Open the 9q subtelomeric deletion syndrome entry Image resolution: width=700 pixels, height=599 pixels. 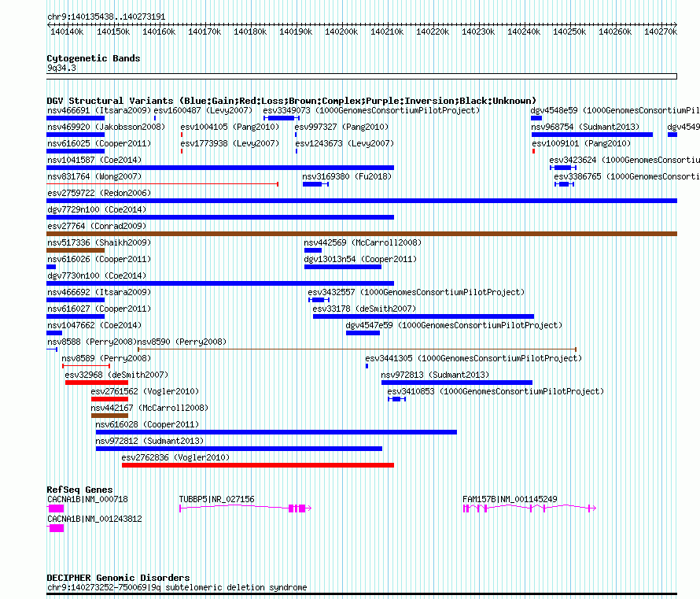click(177, 588)
